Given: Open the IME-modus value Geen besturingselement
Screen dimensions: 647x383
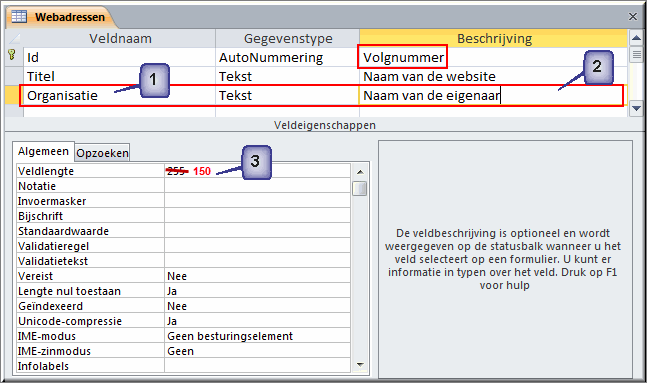Looking at the screenshot, I should [x=257, y=336].
